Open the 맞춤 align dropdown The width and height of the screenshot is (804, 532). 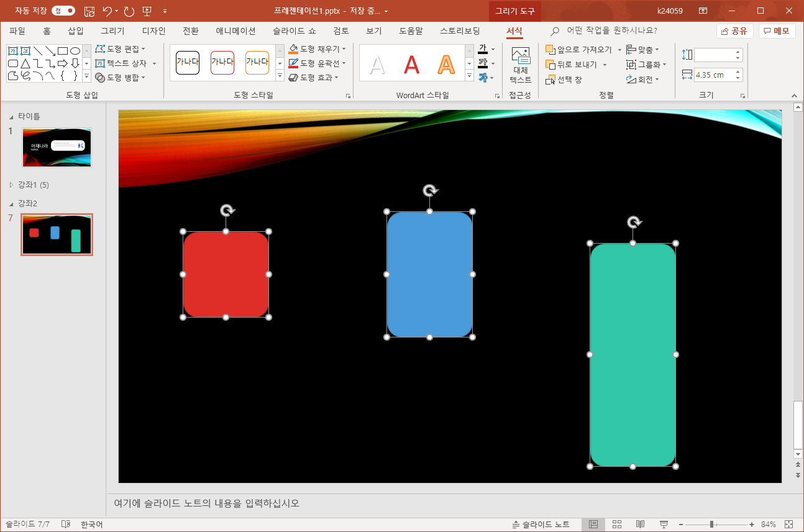tap(643, 49)
